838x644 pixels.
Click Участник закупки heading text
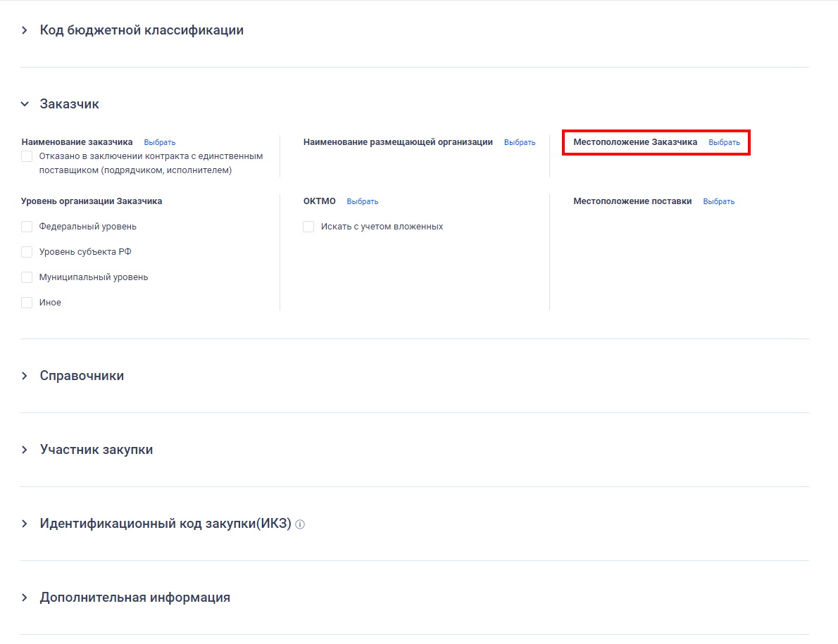pyautogui.click(x=96, y=450)
